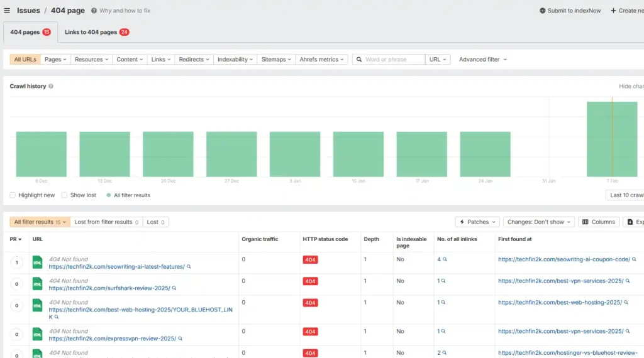Screen dimensions: 644x358
Task: Click the Export file icon
Action: click(630, 222)
